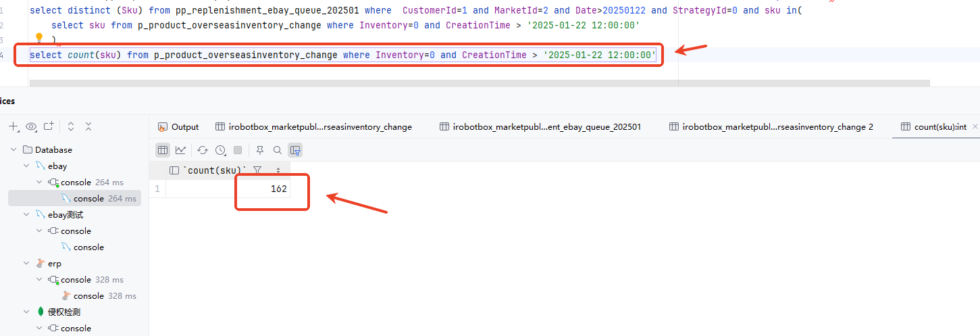Click the count(sku) column sort arrows

(278, 170)
